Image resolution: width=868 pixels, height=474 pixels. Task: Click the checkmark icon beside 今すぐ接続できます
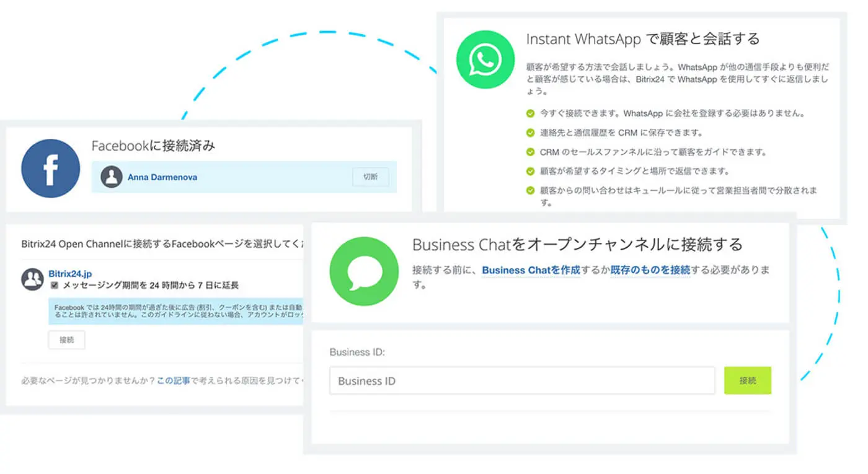(x=530, y=114)
